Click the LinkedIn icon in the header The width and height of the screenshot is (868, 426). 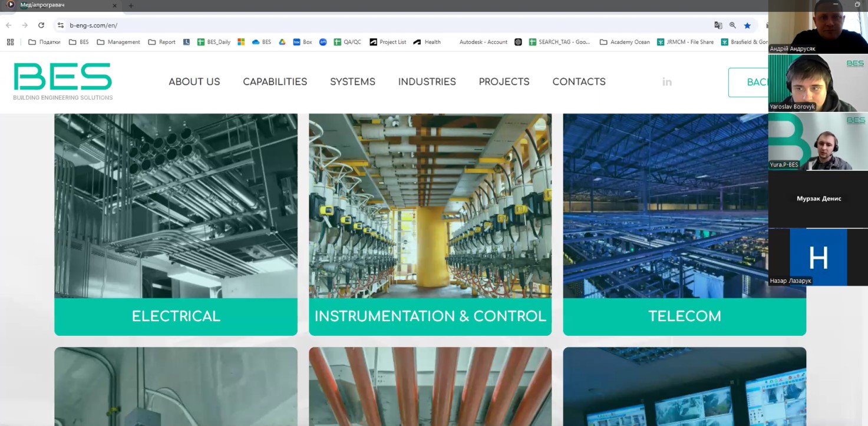pyautogui.click(x=666, y=82)
